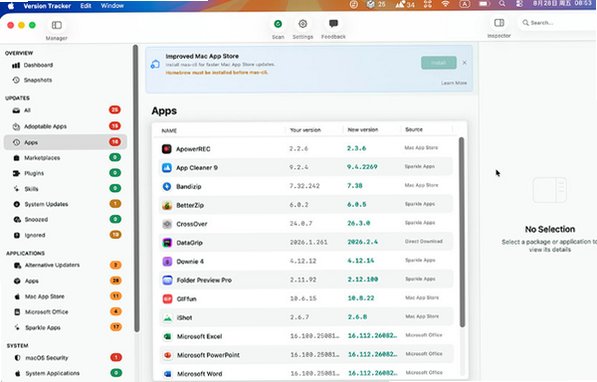Select the BetterZip name text
Viewport: 597px width, 382px height.
190,205
